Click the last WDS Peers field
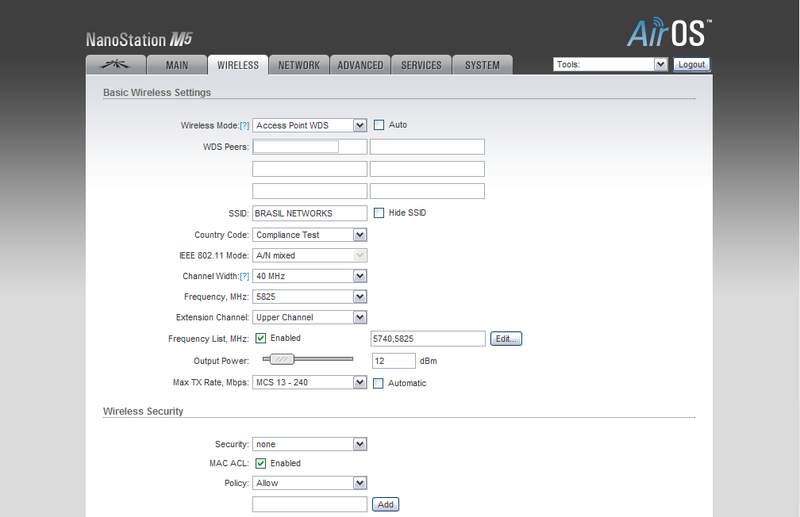 tap(427, 191)
